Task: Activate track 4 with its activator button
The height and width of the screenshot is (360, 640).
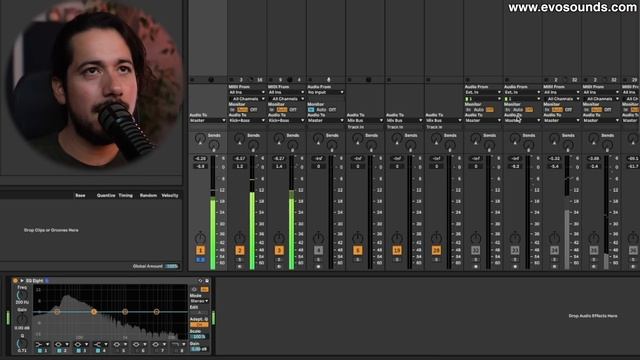Action: pyautogui.click(x=318, y=250)
